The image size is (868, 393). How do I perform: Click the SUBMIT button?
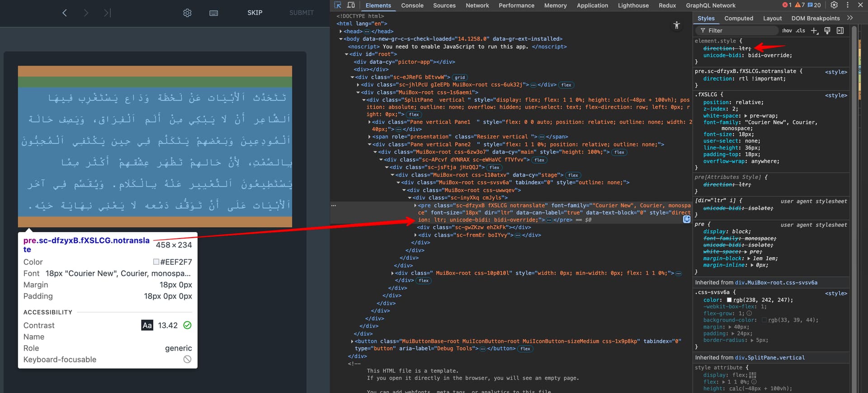point(302,13)
